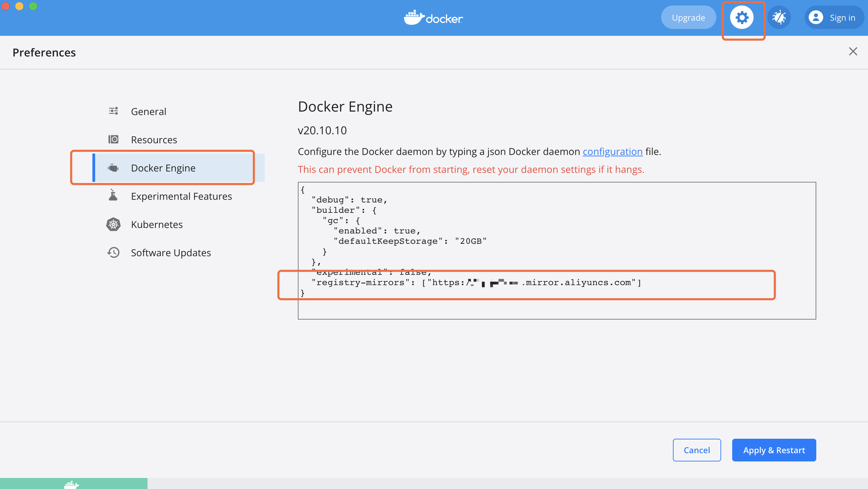
Task: Cancel the preference changes
Action: click(x=696, y=450)
